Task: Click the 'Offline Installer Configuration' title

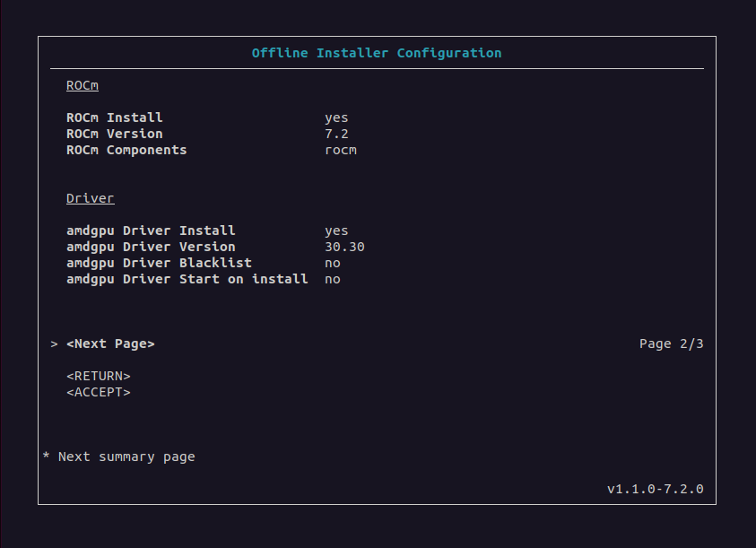Action: (x=377, y=53)
